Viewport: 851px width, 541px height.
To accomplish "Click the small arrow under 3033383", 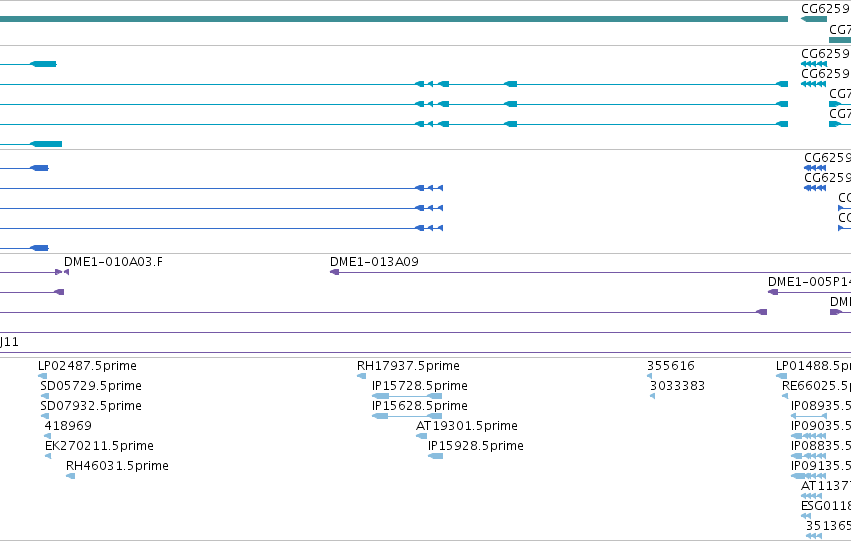I will [653, 396].
